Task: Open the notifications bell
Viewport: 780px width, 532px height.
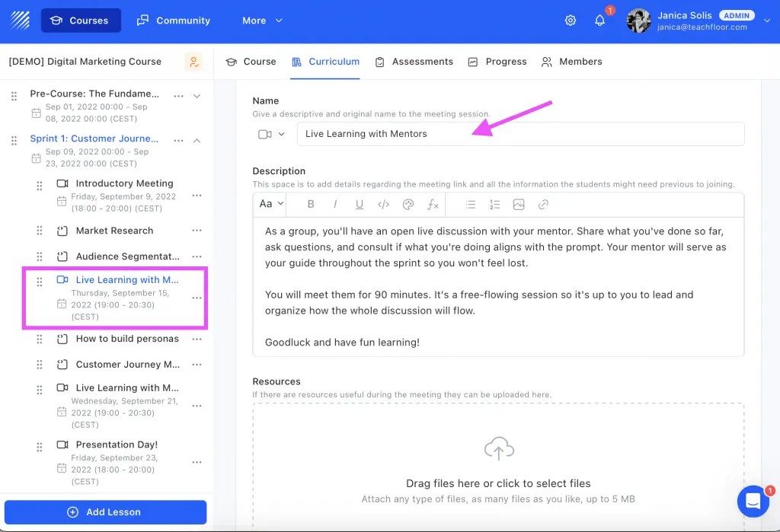Action: (600, 21)
